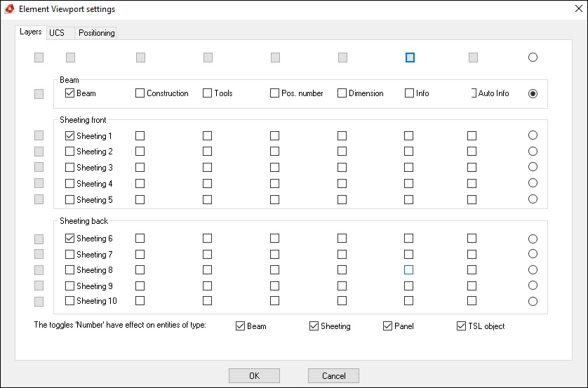Uncheck the Beam layer checkbox

point(69,93)
